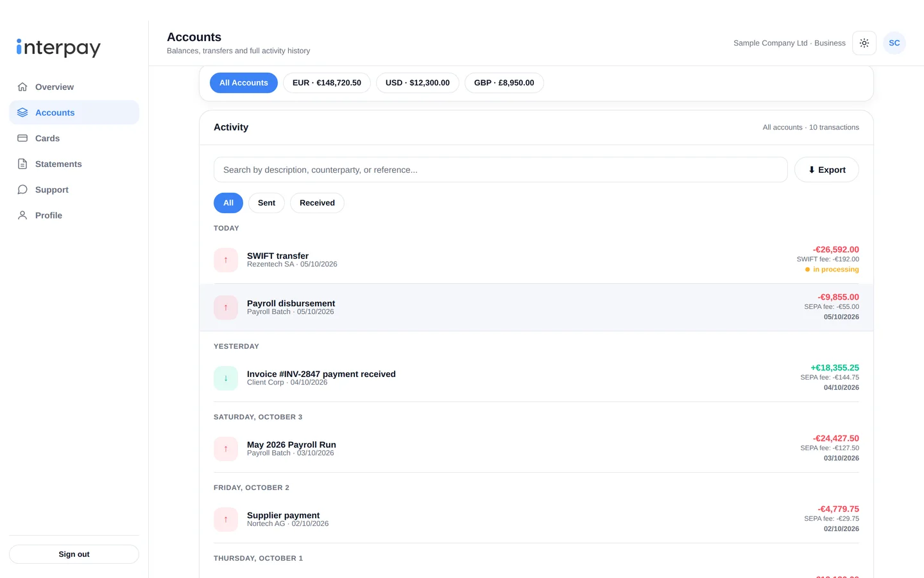Filter activity by Sent
Screen dimensions: 924x578
coord(266,203)
